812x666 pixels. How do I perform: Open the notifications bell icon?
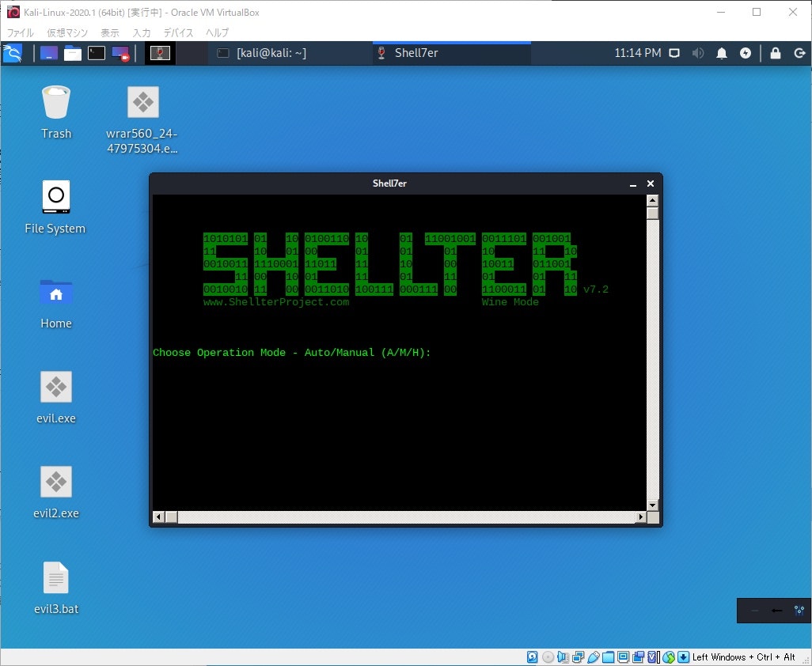[x=721, y=53]
